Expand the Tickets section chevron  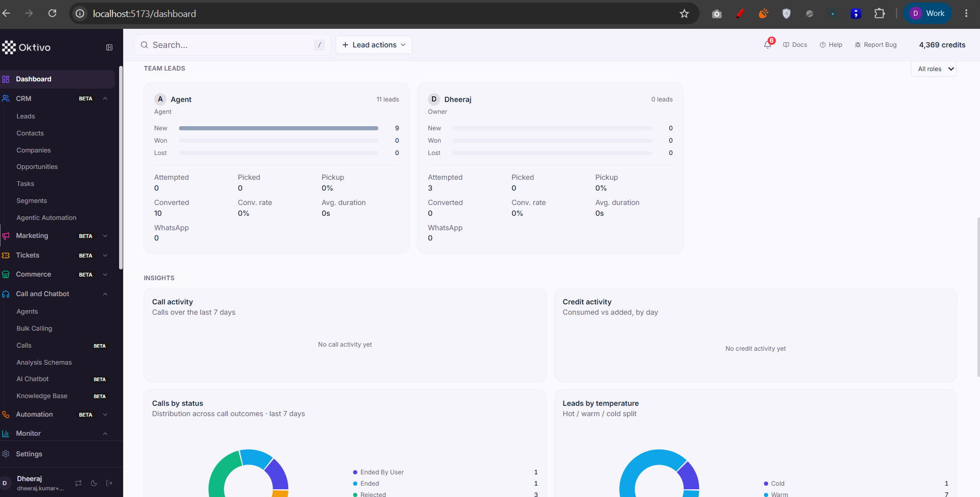coord(105,255)
